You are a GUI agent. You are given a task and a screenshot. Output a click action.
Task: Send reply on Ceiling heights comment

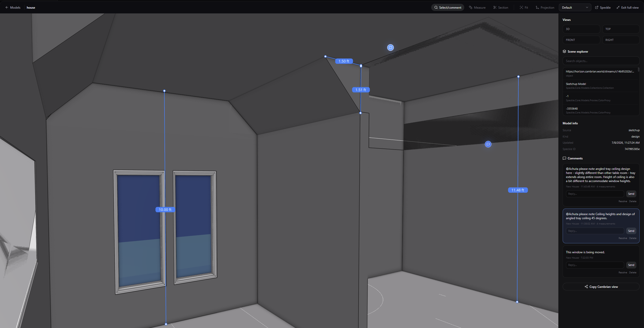pyautogui.click(x=631, y=231)
